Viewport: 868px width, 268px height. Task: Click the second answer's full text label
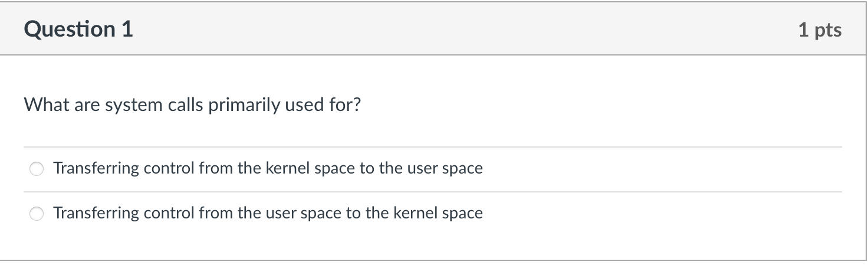(x=268, y=213)
